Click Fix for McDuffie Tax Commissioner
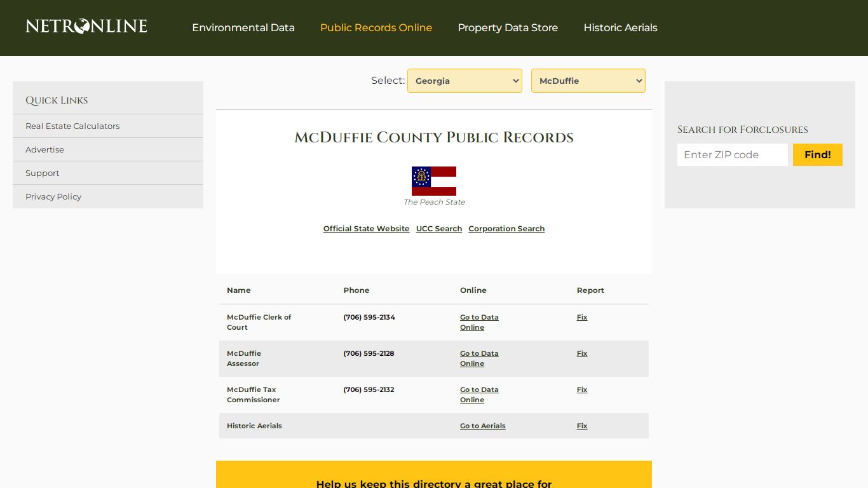The width and height of the screenshot is (868, 488). click(x=582, y=390)
